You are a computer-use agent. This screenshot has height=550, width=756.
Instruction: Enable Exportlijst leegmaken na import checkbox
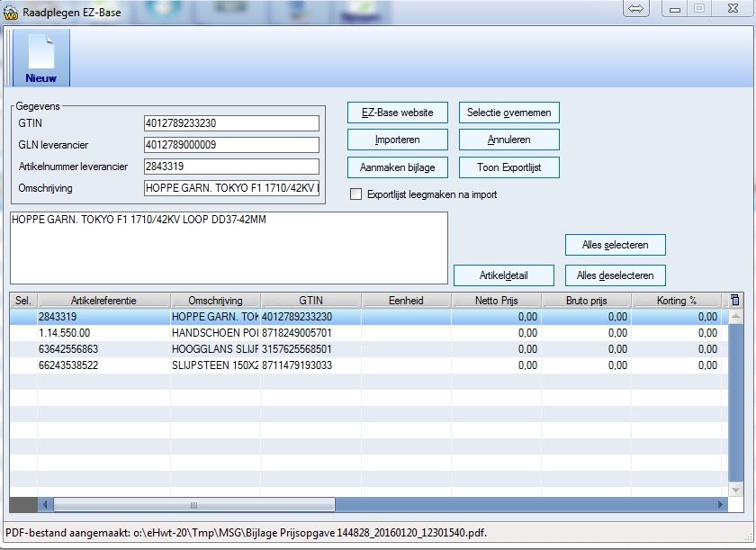(x=355, y=194)
